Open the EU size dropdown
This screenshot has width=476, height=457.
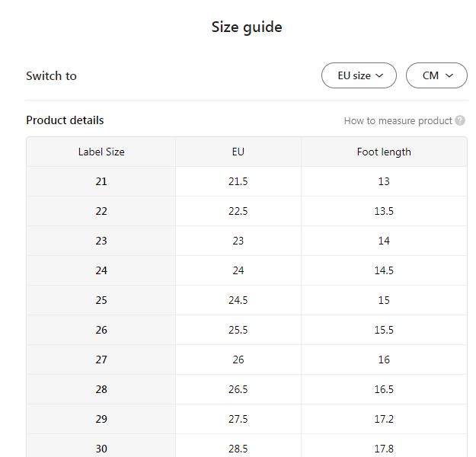coord(359,75)
